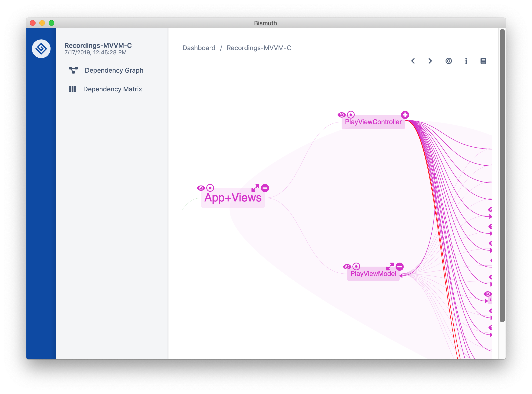Expand PlayViewController with the plus button
Viewport: 532px width, 394px height.
click(x=405, y=115)
